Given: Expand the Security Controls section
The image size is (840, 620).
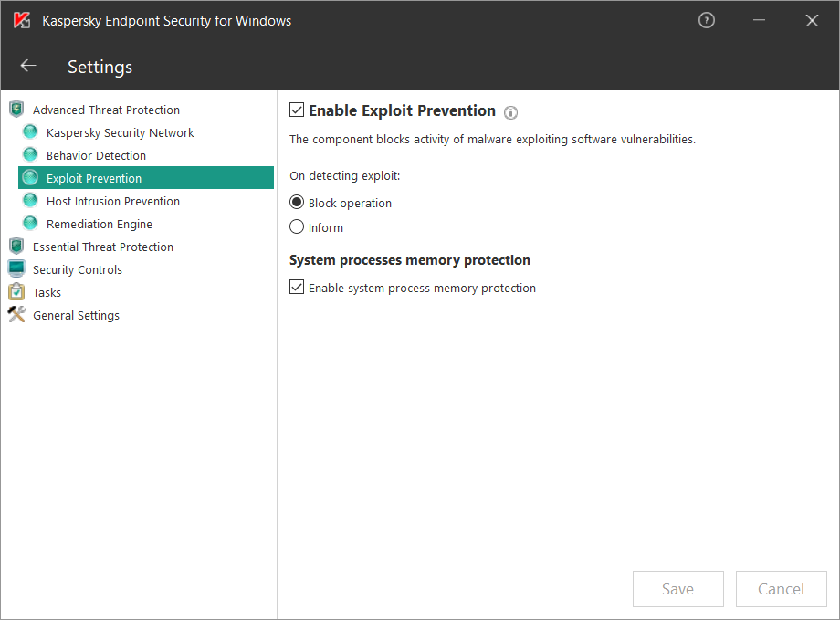Looking at the screenshot, I should click(77, 269).
